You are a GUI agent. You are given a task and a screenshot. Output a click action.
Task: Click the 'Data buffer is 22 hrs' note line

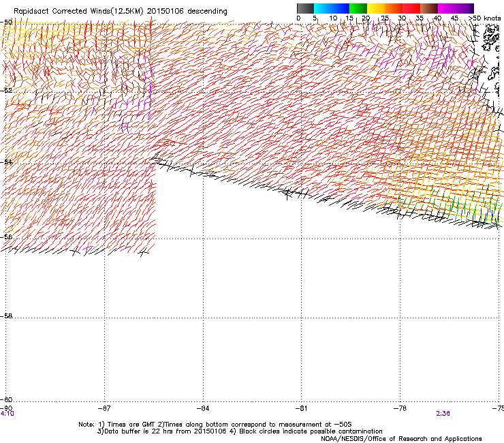click(240, 431)
